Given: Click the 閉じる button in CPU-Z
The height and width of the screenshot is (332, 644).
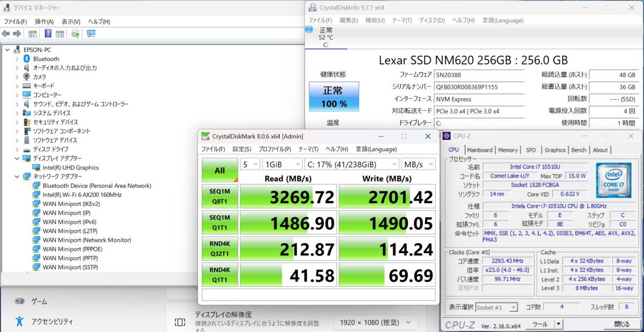Looking at the screenshot, I should [x=622, y=324].
